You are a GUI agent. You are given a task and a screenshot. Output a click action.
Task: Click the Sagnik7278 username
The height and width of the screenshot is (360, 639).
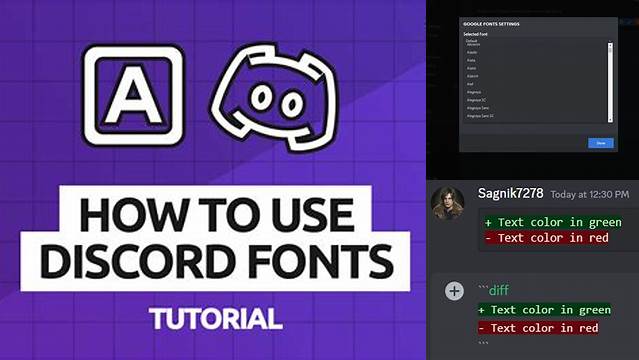(x=510, y=193)
